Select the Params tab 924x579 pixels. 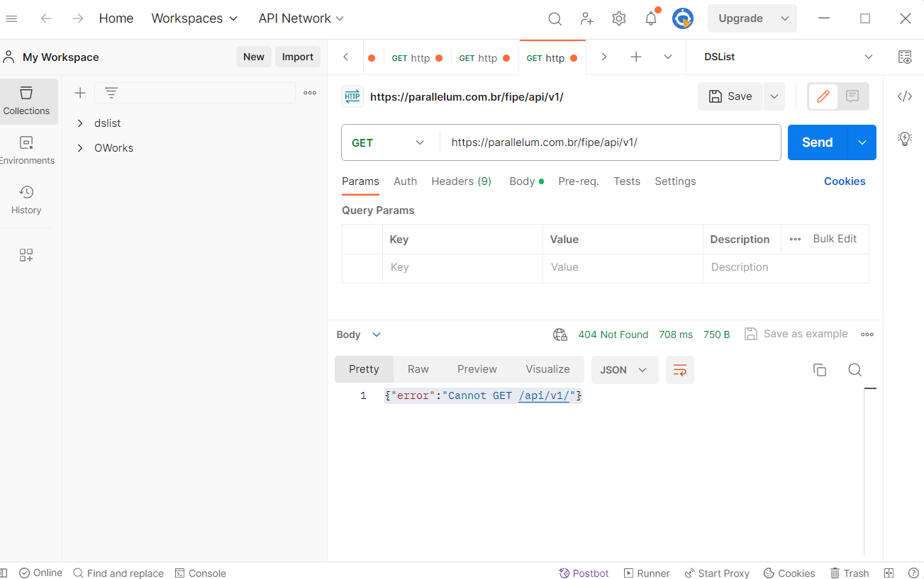click(360, 181)
